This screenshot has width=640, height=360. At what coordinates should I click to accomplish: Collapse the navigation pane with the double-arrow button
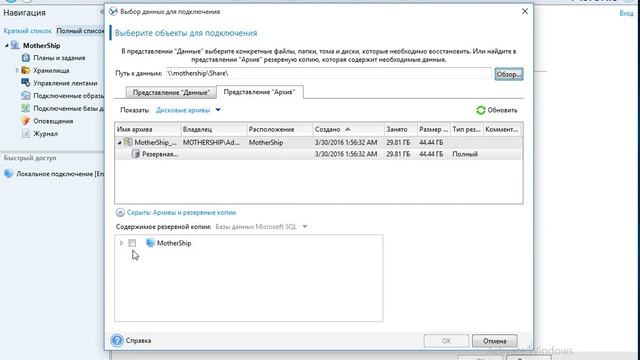102,12
